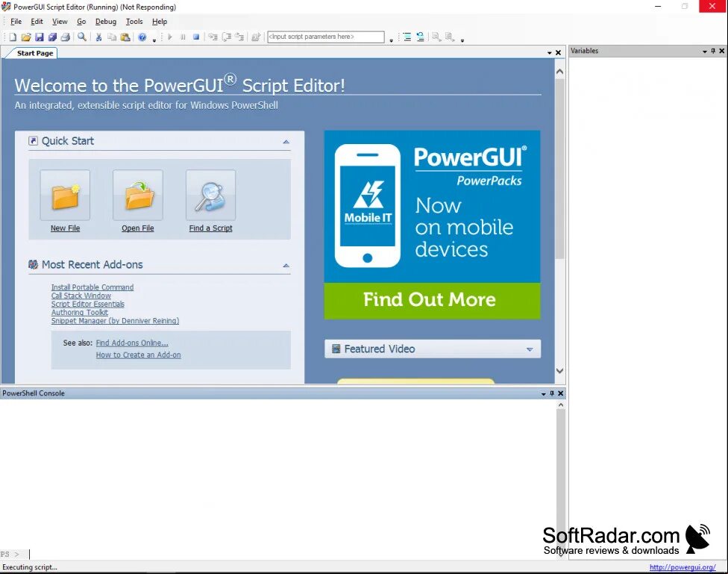Image resolution: width=728 pixels, height=574 pixels.
Task: Click the Copy toolbar icon
Action: pyautogui.click(x=112, y=37)
